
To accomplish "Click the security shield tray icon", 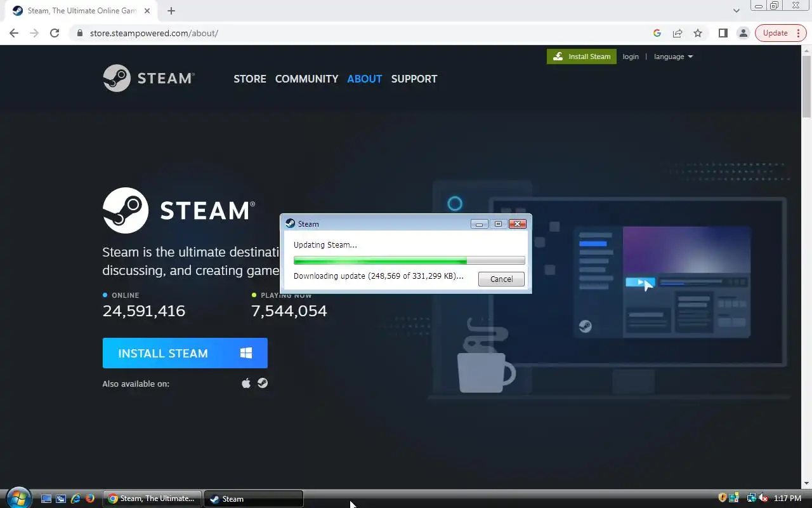I will [722, 498].
